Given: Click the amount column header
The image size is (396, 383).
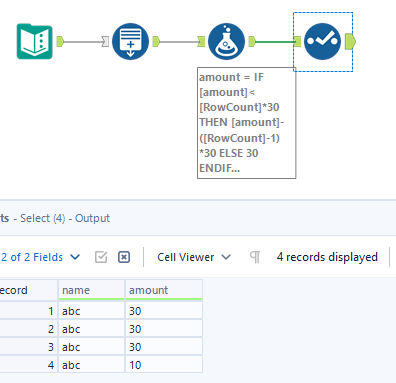Looking at the screenshot, I should (x=164, y=290).
